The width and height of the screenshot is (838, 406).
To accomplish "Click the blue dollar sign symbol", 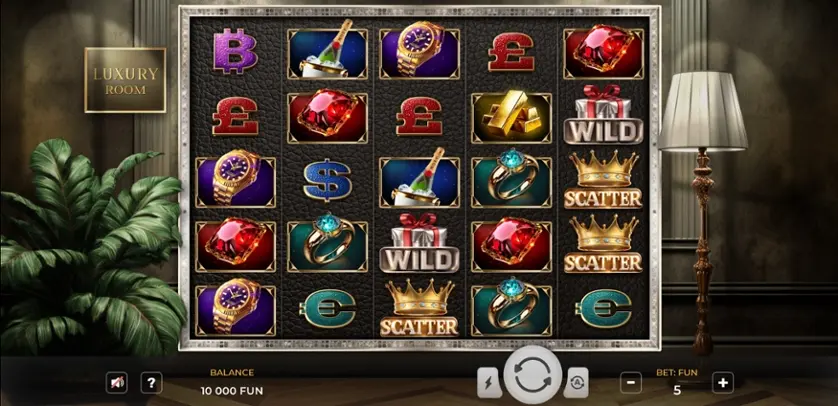I will tap(327, 179).
